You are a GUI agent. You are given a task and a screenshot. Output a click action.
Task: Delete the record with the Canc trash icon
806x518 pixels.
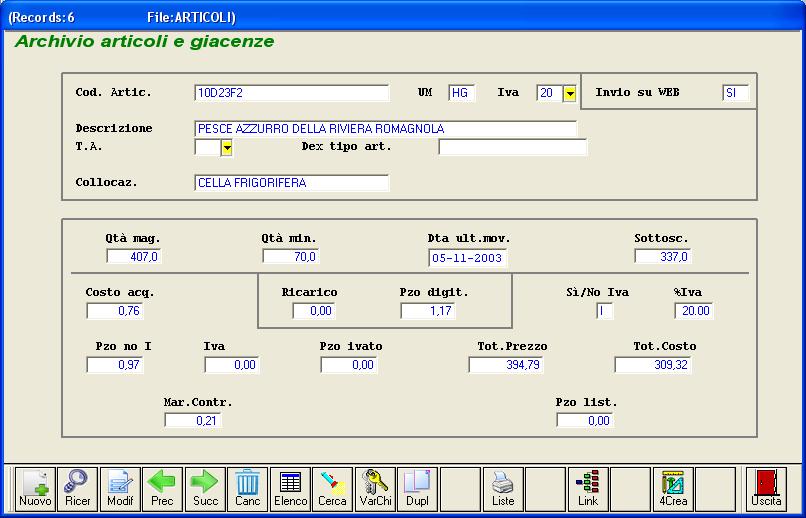tap(248, 489)
